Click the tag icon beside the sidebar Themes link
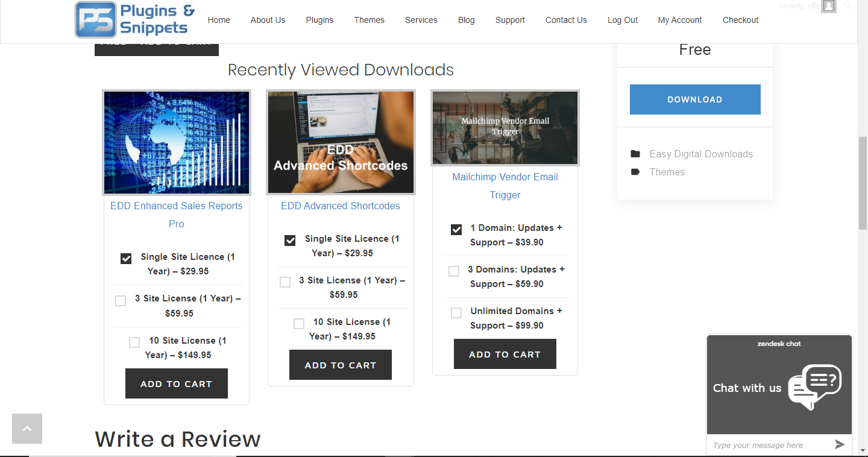 point(635,172)
